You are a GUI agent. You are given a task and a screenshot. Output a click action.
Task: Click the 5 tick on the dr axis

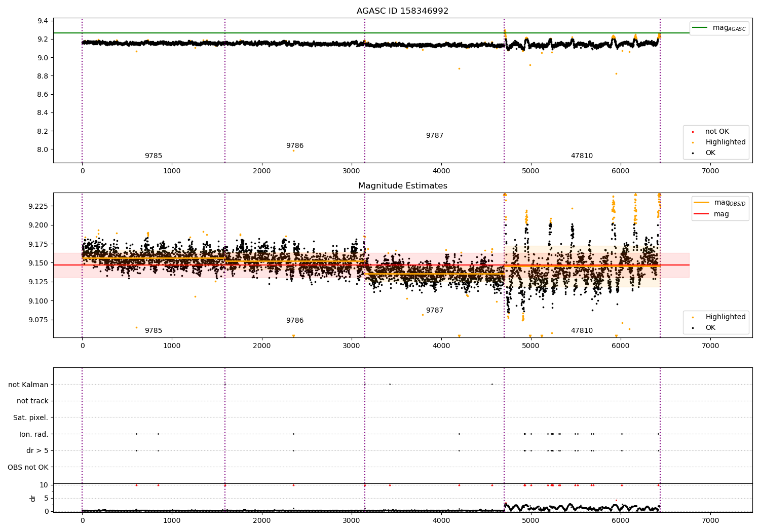[46, 498]
